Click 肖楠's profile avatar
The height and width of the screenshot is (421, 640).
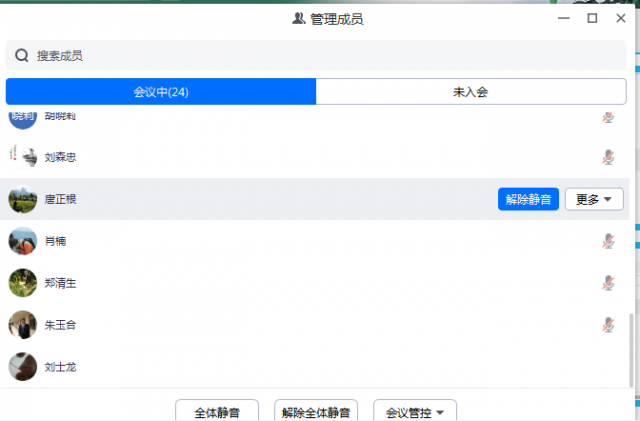(23, 241)
